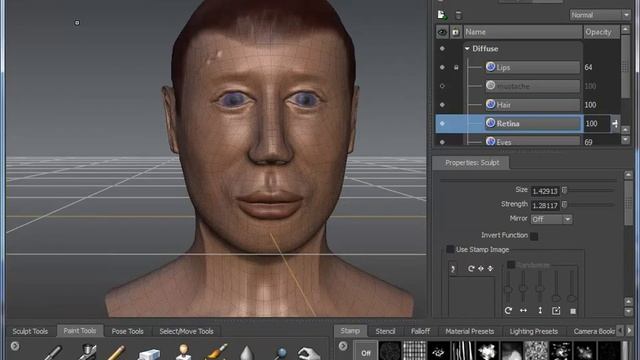
Task: Click the Opacity column header
Action: 601,32
